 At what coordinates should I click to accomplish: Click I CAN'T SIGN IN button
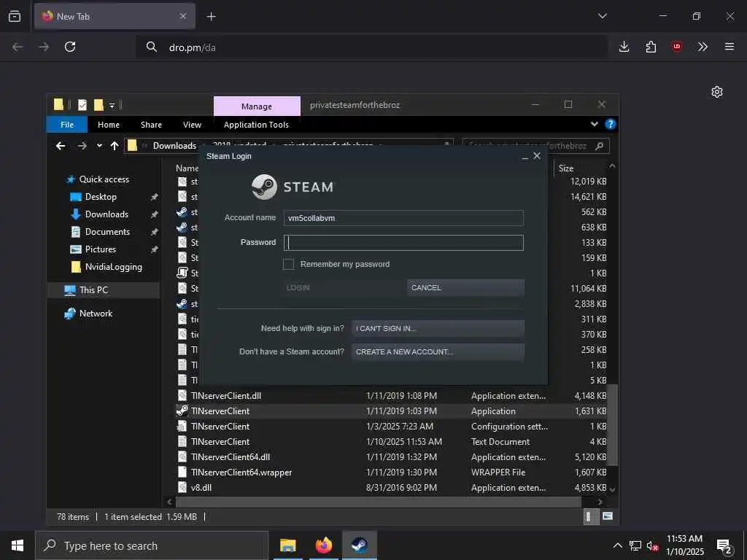coord(438,328)
